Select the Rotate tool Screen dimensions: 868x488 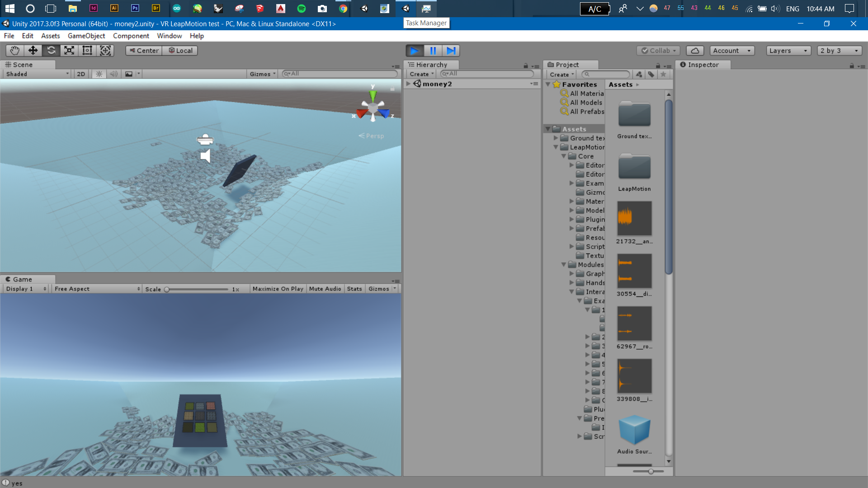[x=51, y=51]
